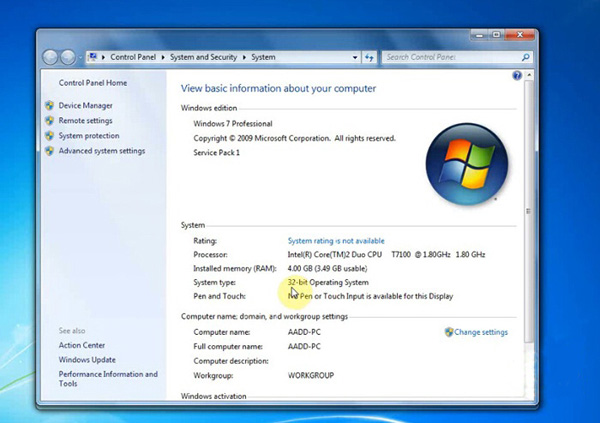Click '4.00 GB (3.49 GB usable)' value
Viewport: 600px width, 423px height.
tap(327, 269)
